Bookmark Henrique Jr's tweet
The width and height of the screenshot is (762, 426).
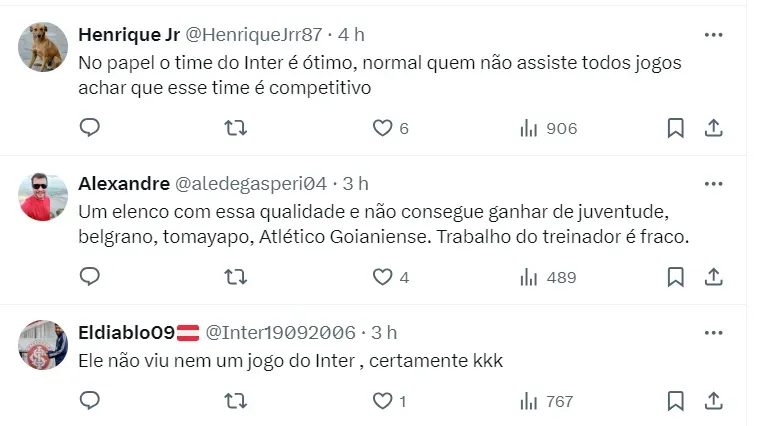coord(675,128)
